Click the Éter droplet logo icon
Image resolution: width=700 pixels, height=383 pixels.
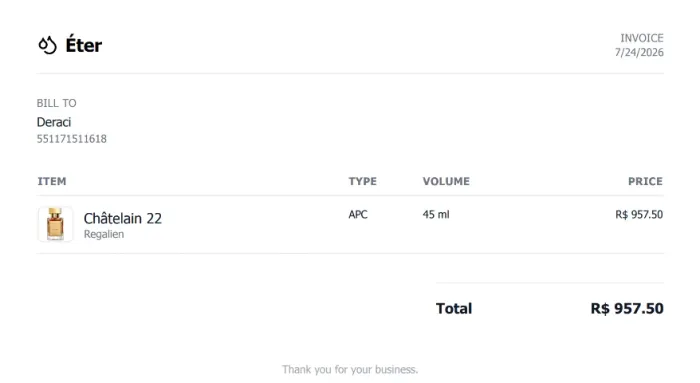tap(47, 45)
